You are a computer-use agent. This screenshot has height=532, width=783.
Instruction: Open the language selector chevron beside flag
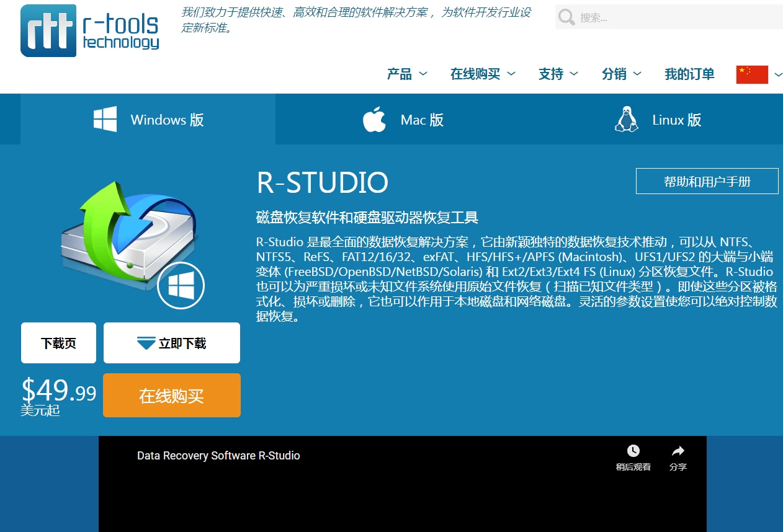pos(778,74)
